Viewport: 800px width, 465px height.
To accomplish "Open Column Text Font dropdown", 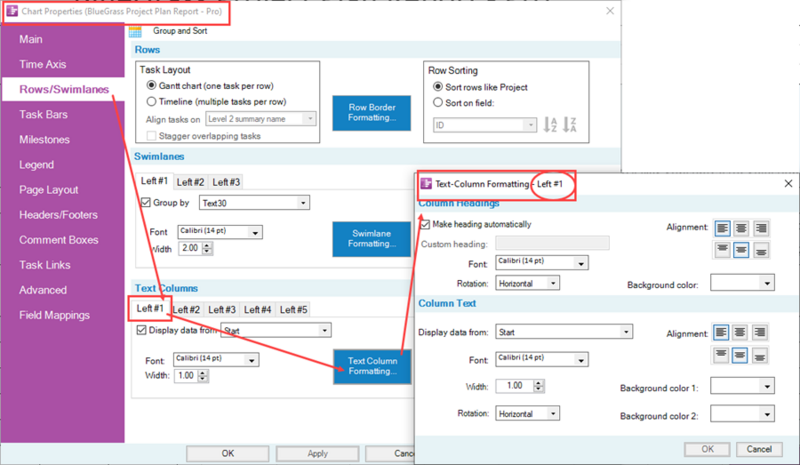I will click(x=542, y=359).
